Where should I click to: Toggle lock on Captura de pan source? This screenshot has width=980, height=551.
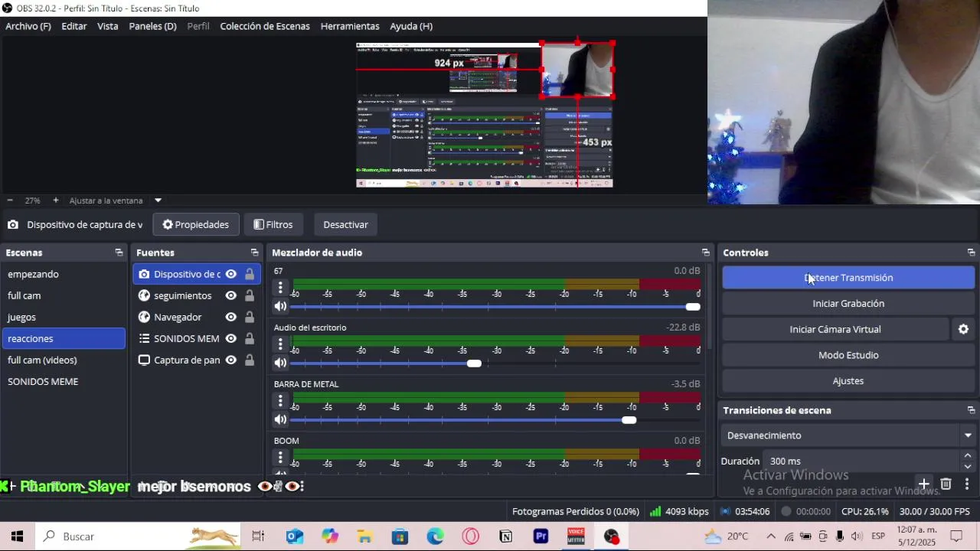(x=250, y=360)
